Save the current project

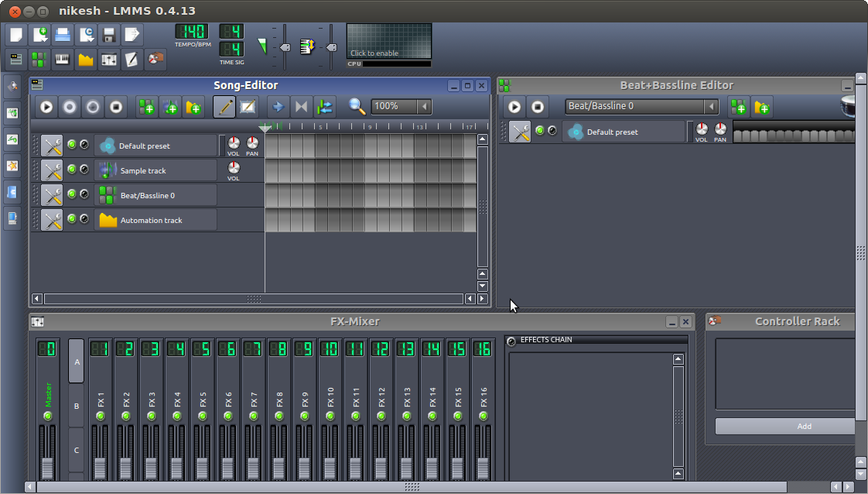pos(108,34)
